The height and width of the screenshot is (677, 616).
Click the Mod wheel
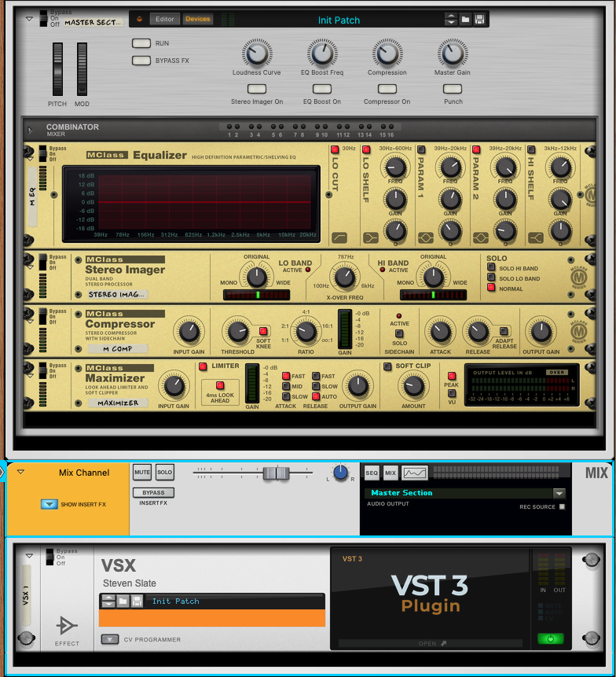pyautogui.click(x=82, y=69)
